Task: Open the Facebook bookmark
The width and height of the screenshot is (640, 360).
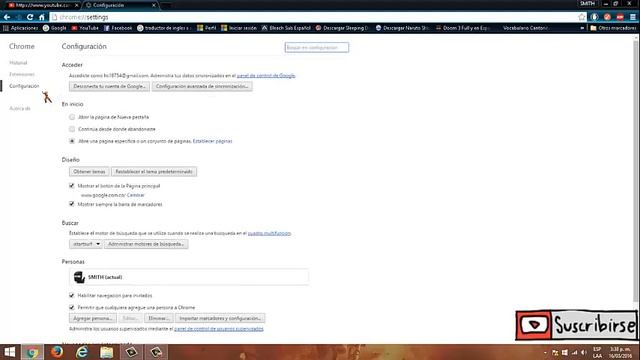Action: click(x=118, y=28)
